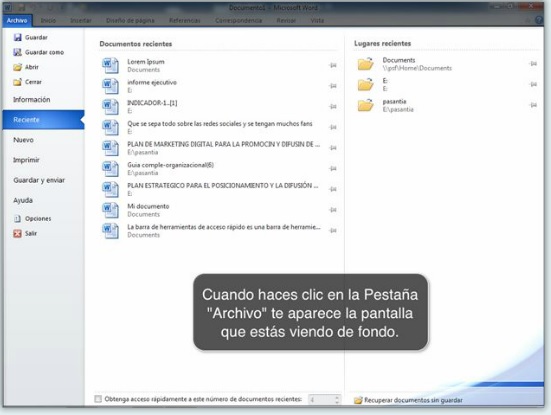Click the Guardar como icon

[17, 52]
